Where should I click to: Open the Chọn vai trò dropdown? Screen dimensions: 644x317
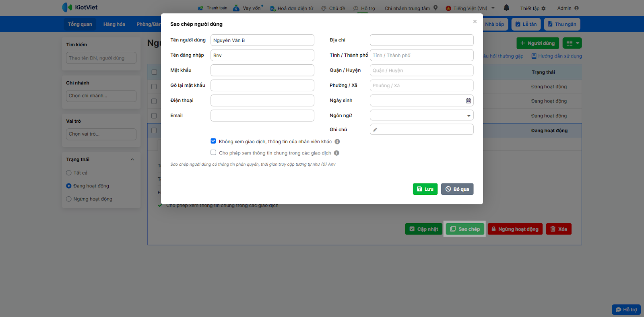tap(101, 134)
